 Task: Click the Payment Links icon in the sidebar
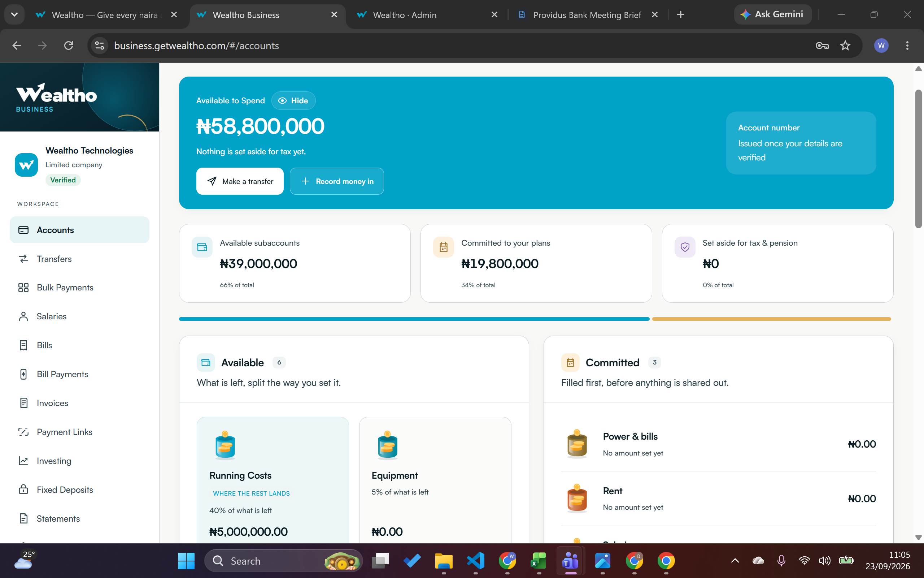[23, 432]
